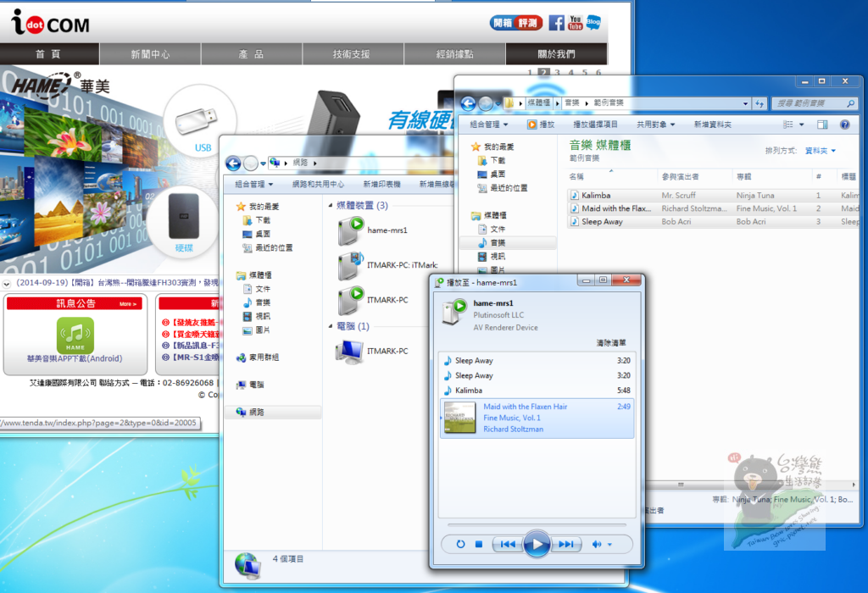
Task: Open the dealer locations tab on website
Action: click(x=454, y=53)
